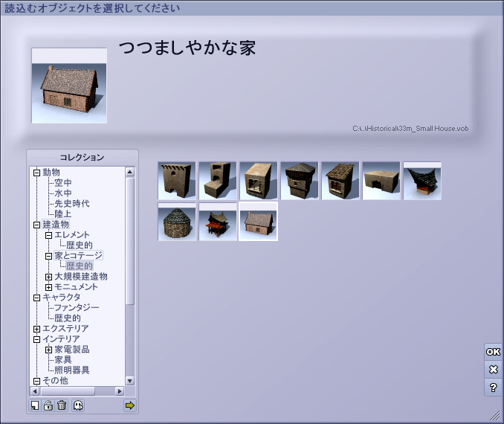Confirm selection with the OK button
Image resolution: width=504 pixels, height=424 pixels.
point(493,352)
